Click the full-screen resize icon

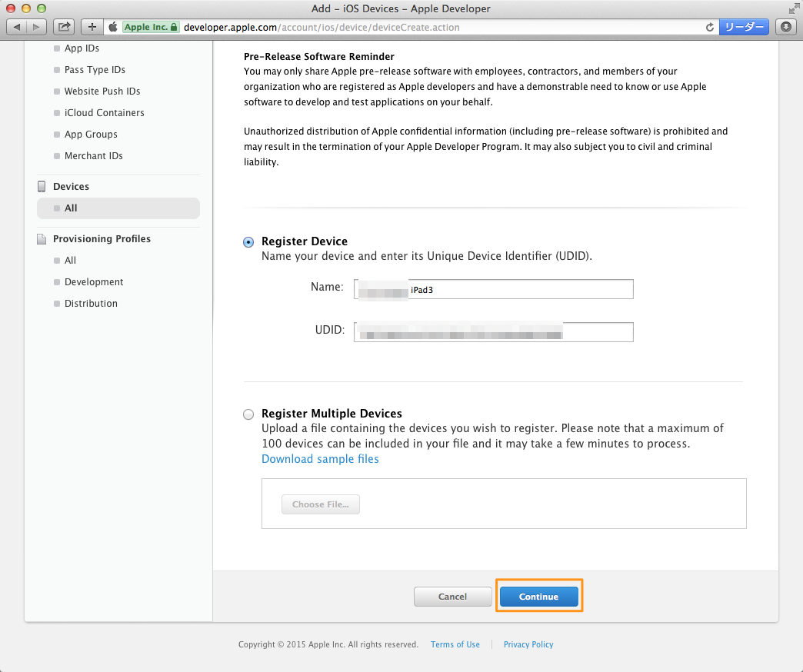pyautogui.click(x=794, y=9)
